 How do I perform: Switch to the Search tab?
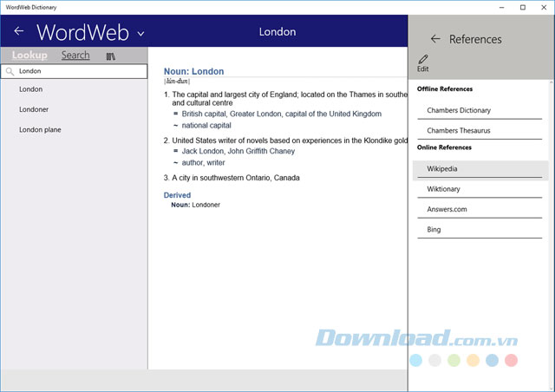tap(75, 56)
